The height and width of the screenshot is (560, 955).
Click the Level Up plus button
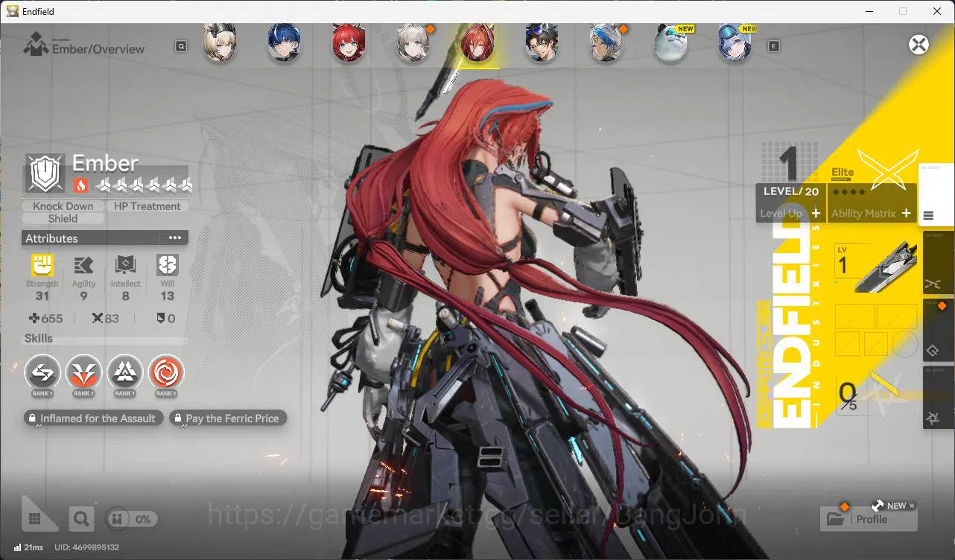[x=816, y=213]
